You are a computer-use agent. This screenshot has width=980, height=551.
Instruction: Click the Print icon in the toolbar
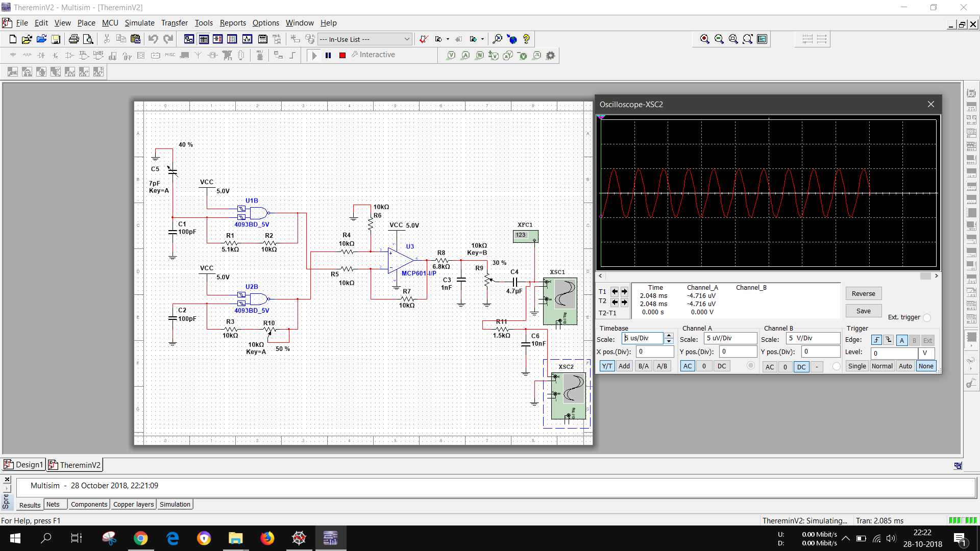tap(73, 39)
